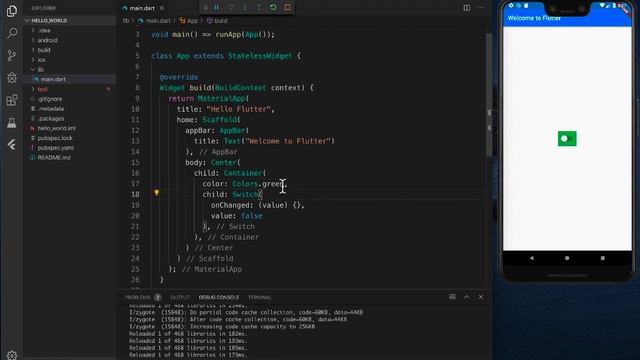The height and width of the screenshot is (360, 640).
Task: Close the main.dart editor tab
Action: [x=162, y=8]
